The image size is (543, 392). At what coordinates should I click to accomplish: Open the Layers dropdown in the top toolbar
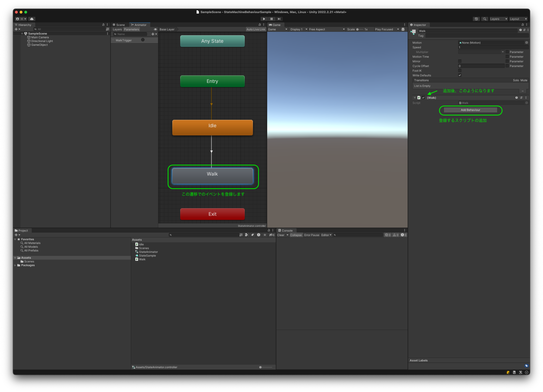(x=498, y=19)
